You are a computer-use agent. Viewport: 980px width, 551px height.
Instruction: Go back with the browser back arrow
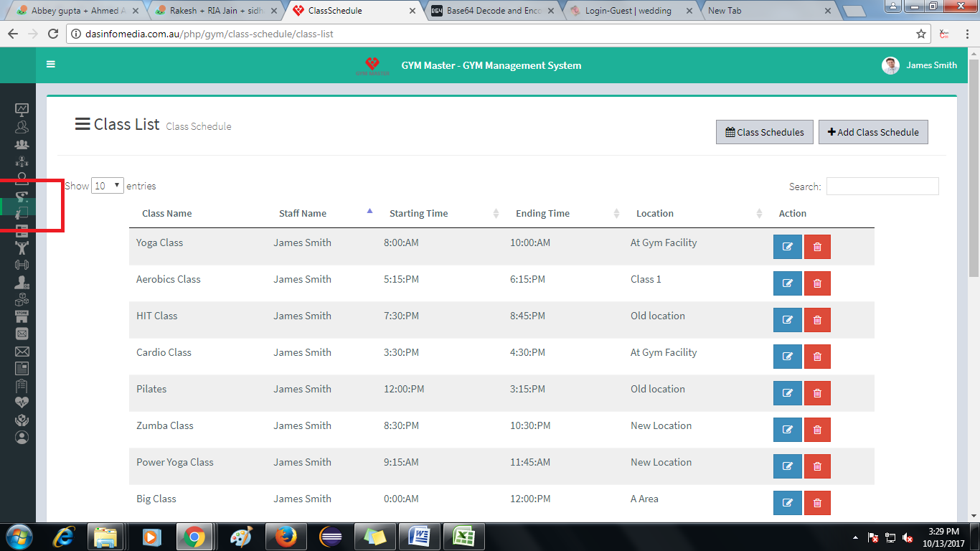pyautogui.click(x=14, y=34)
